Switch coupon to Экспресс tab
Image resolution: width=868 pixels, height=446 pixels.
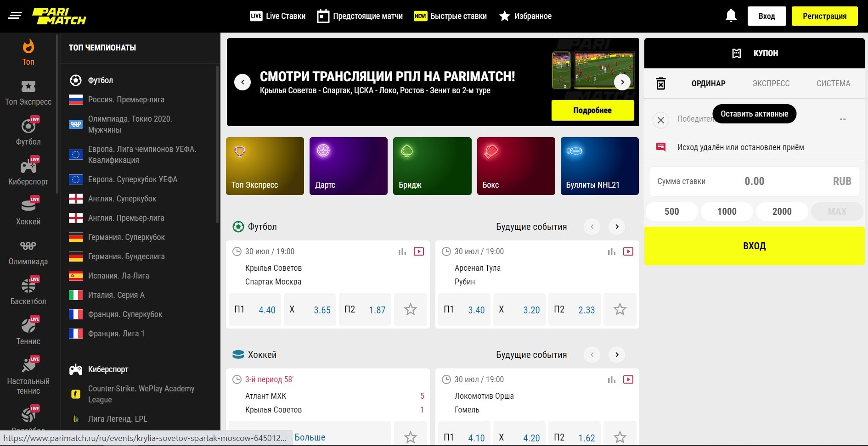[771, 84]
